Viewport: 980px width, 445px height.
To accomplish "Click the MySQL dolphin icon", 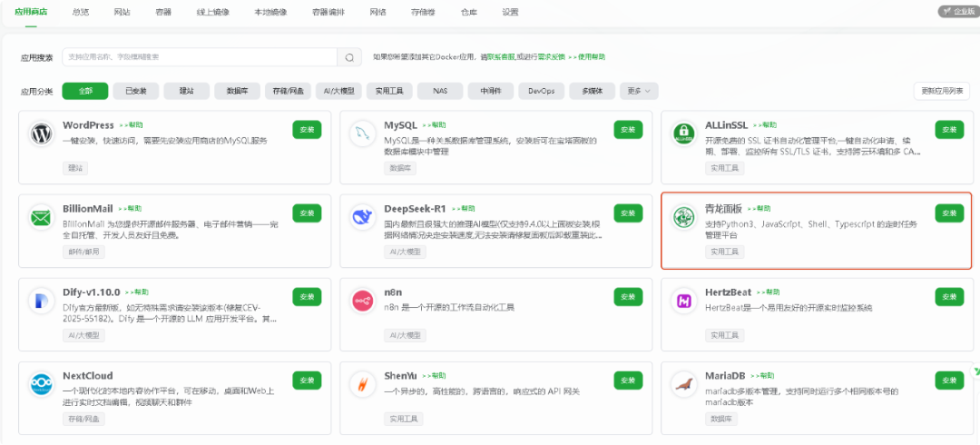I will [x=362, y=133].
